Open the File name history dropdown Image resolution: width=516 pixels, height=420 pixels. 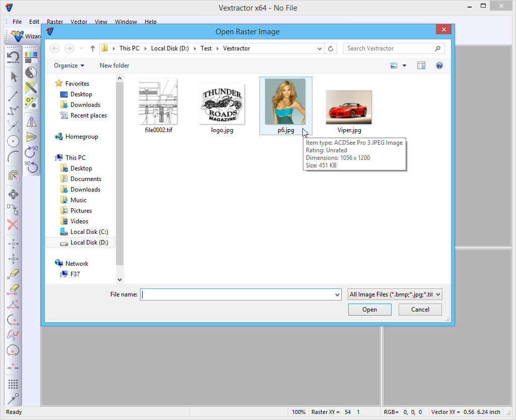(x=337, y=294)
